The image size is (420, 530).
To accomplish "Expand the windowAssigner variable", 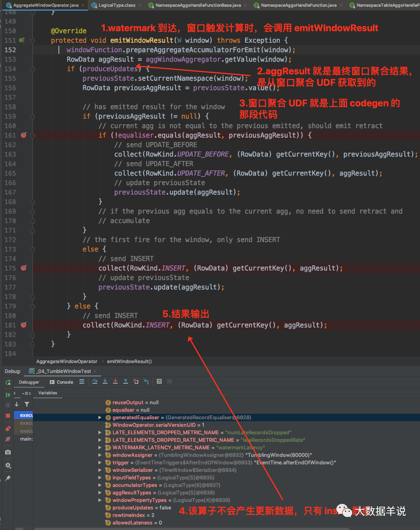I will coord(100,455).
